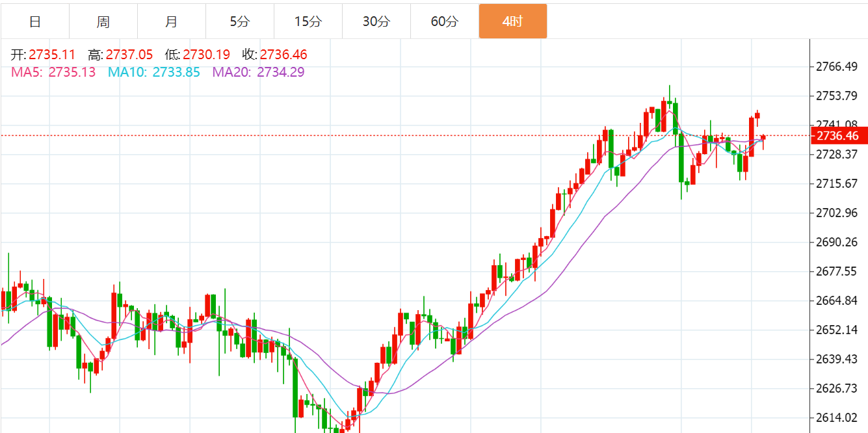Screen dimensions: 868x433
Task: Click the closing price value 收: 2736.46
Action: (x=274, y=55)
